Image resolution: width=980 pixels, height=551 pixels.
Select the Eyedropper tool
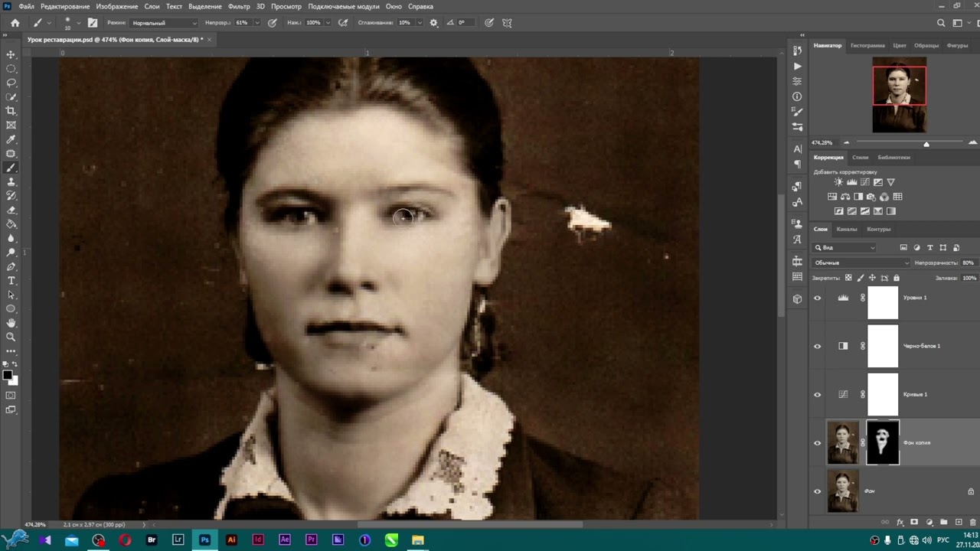click(x=11, y=139)
